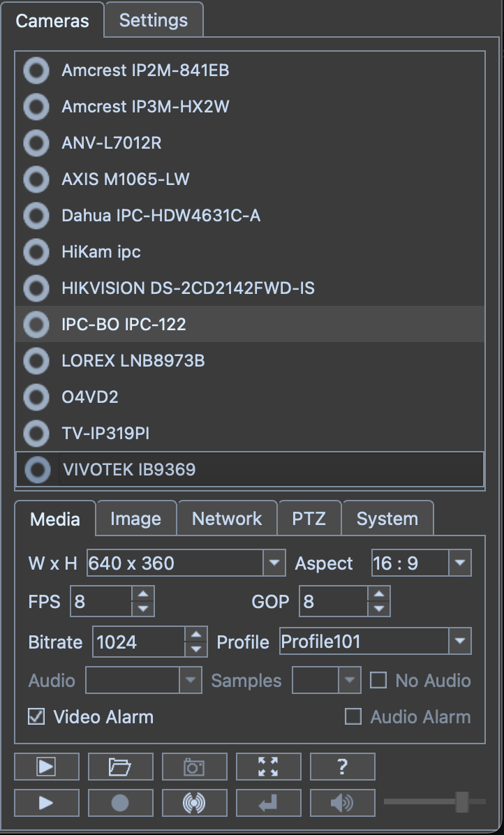The image size is (504, 835).
Task: Open help with the question mark button
Action: coord(342,767)
